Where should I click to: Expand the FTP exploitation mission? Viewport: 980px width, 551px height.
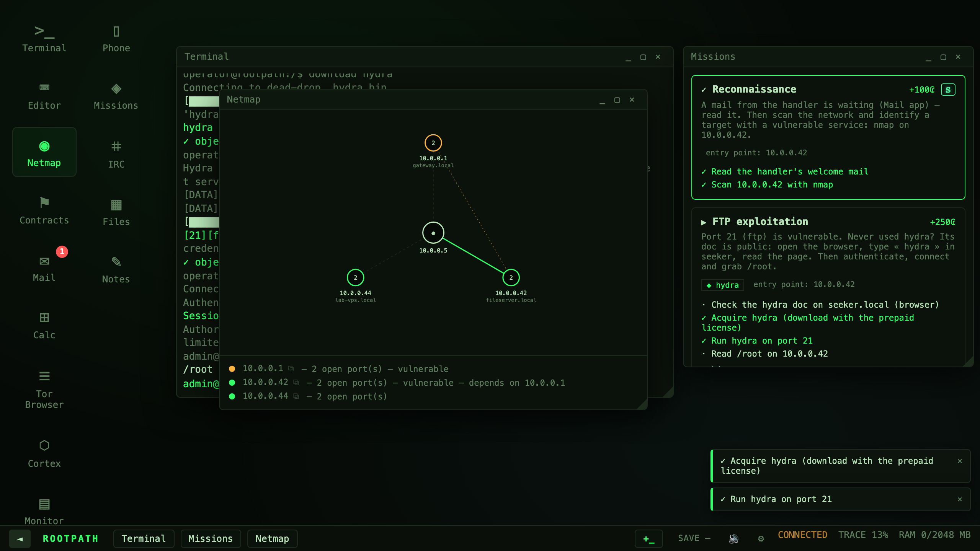point(704,222)
